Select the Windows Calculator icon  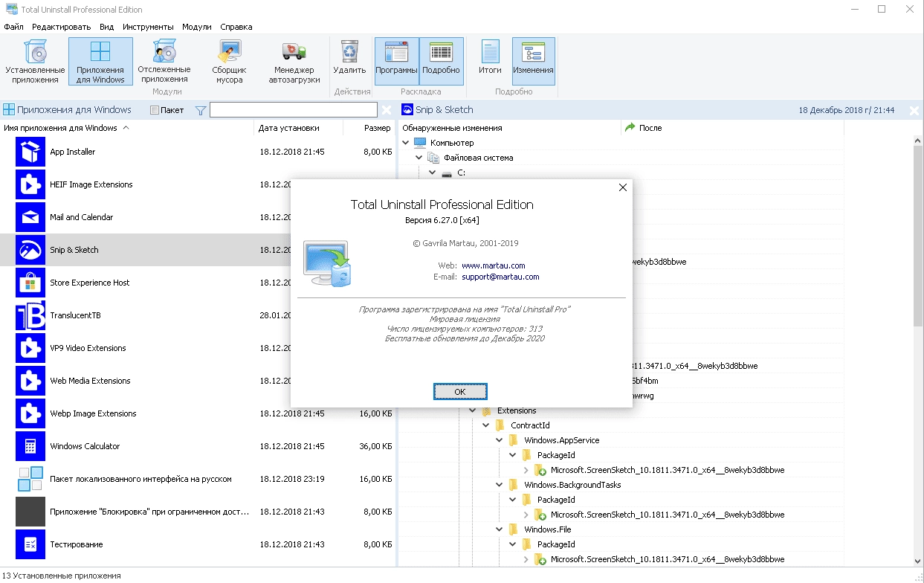30,446
